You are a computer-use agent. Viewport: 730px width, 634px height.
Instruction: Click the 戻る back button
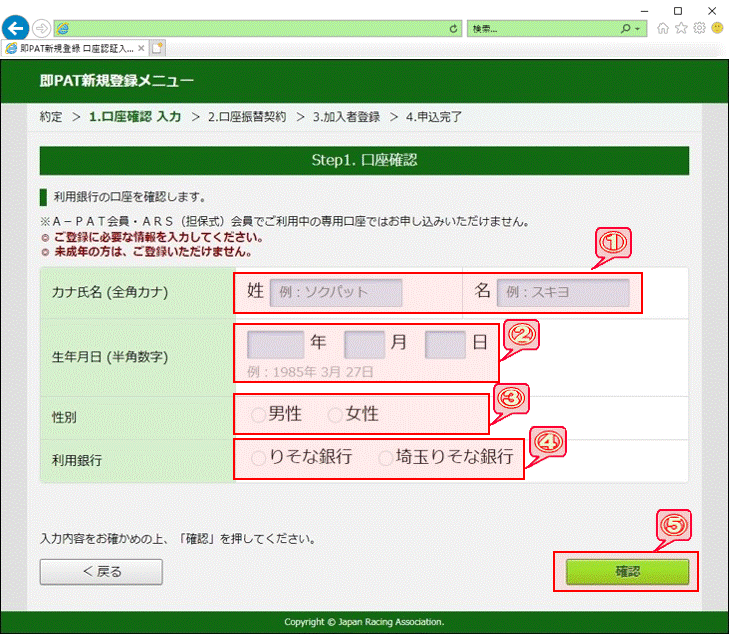pos(101,572)
